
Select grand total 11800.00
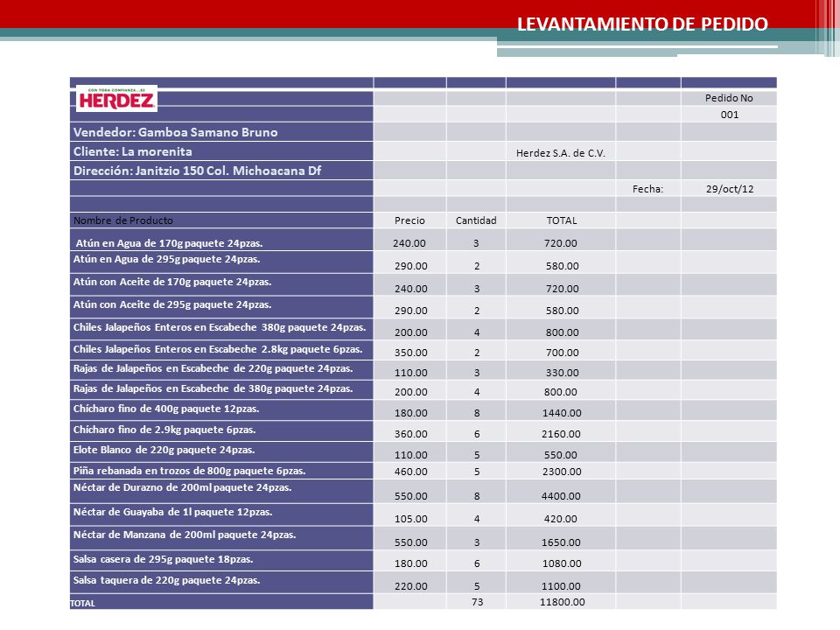[562, 602]
